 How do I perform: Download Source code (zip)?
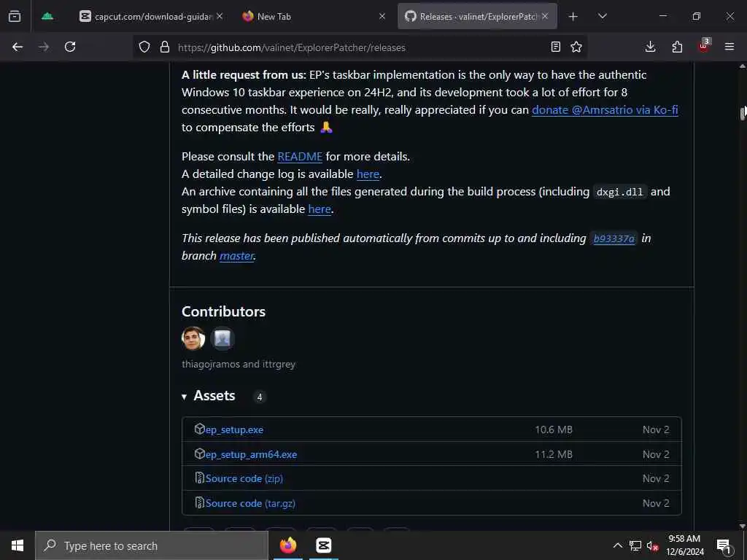[x=244, y=478]
